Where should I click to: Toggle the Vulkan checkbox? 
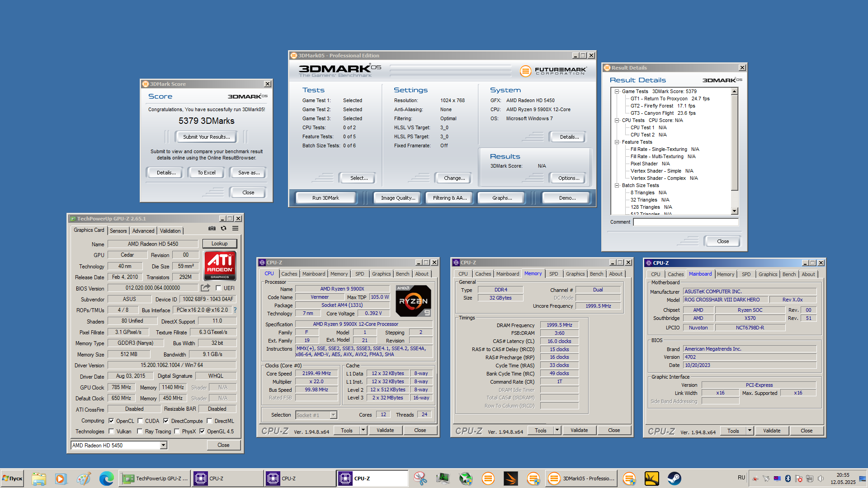click(111, 432)
